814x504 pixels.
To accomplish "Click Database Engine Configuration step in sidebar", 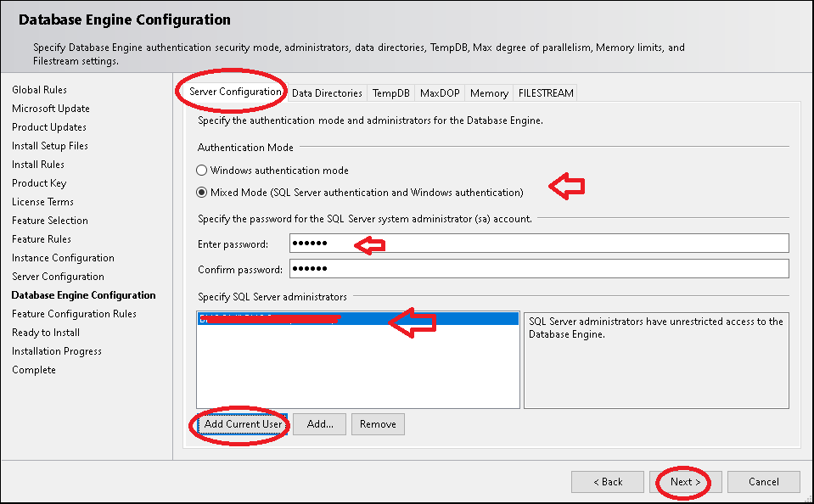I will tap(83, 295).
